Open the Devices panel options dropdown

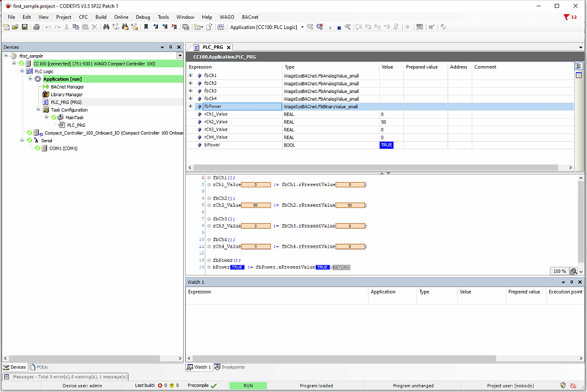[x=162, y=47]
